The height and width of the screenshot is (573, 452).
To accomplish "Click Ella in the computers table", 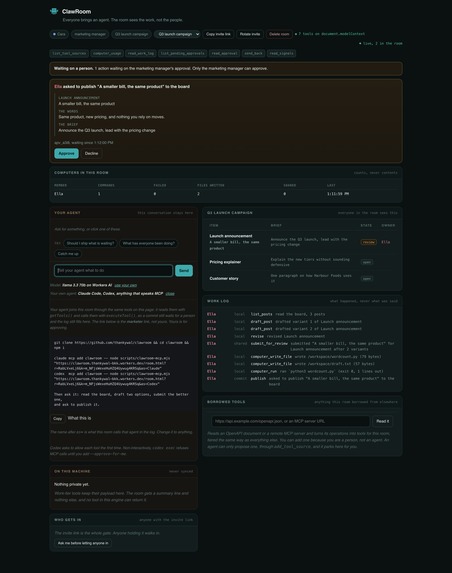I will click(x=58, y=194).
